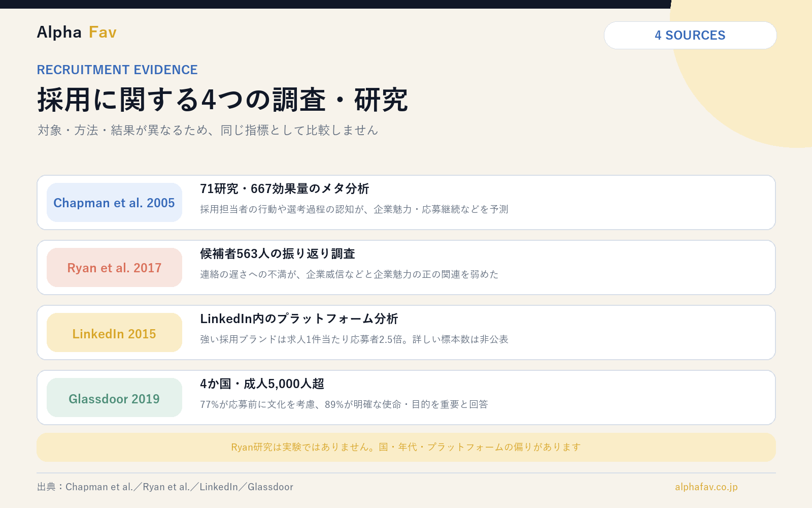Click description 連絡の遅さへの不満が
812x508 pixels.
point(349,274)
